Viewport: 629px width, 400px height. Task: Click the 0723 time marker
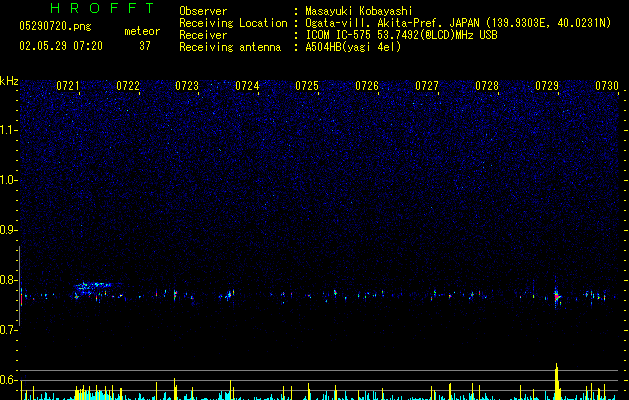point(187,86)
